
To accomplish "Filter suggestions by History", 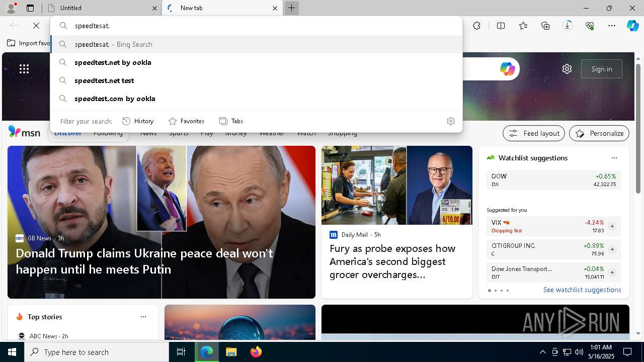I will 138,121.
